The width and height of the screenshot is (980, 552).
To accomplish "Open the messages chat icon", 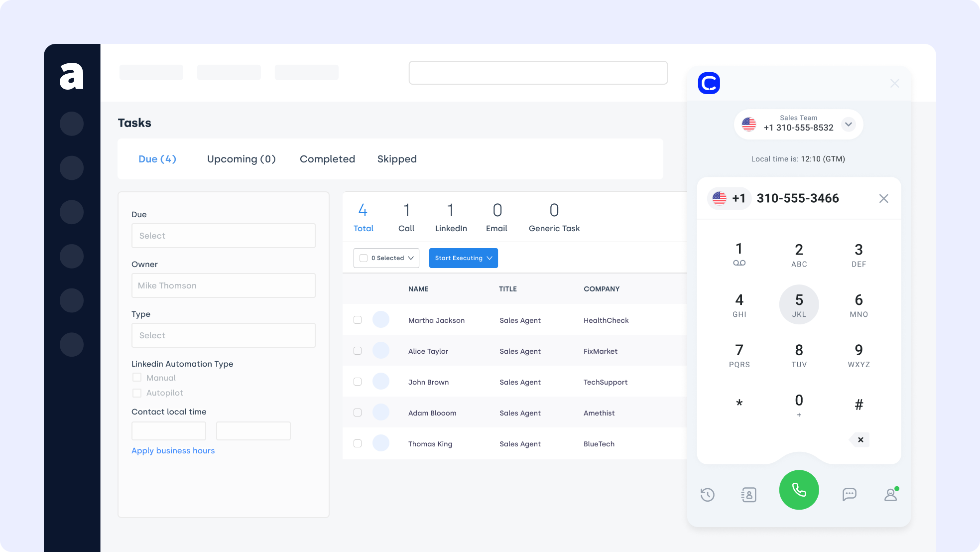I will 849,494.
